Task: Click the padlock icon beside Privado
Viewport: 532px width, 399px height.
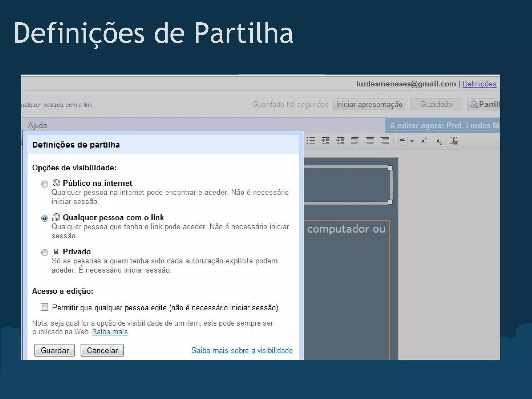Action: click(x=56, y=251)
